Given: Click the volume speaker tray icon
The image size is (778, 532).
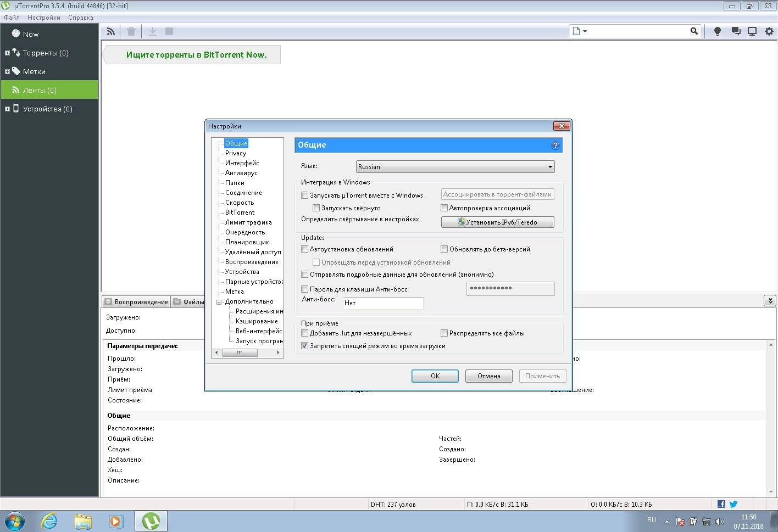Looking at the screenshot, I should click(720, 522).
